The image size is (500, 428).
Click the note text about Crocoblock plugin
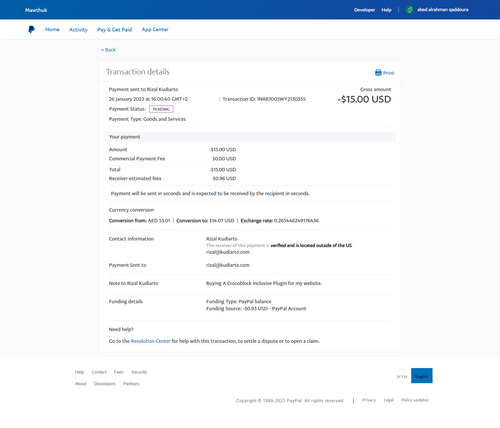pos(264,283)
